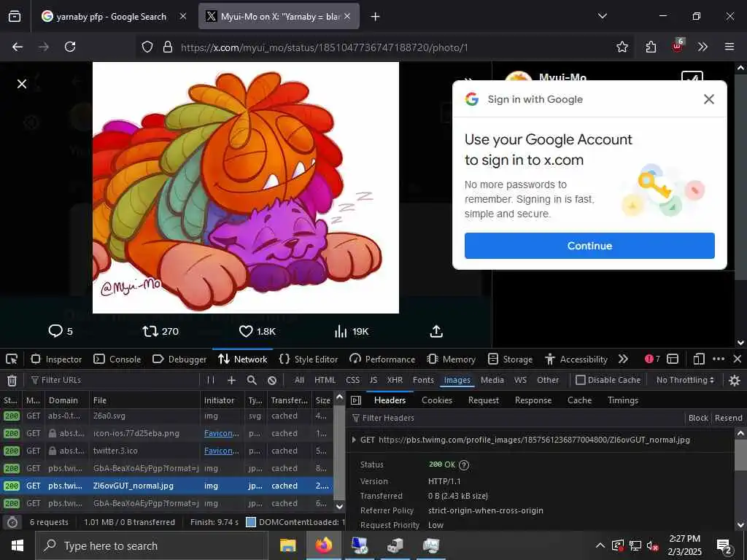This screenshot has width=747, height=560.
Task: Click the share upload icon under photo
Action: [x=436, y=331]
